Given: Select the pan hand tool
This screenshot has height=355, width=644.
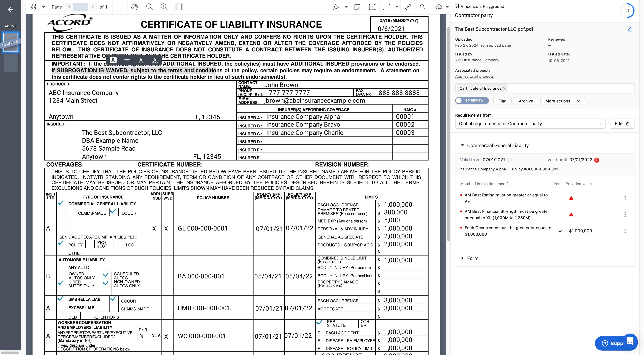Looking at the screenshot, I should (x=135, y=7).
